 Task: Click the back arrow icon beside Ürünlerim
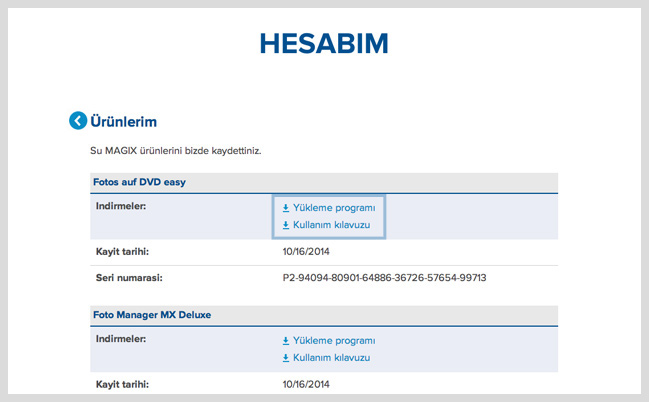pyautogui.click(x=78, y=120)
